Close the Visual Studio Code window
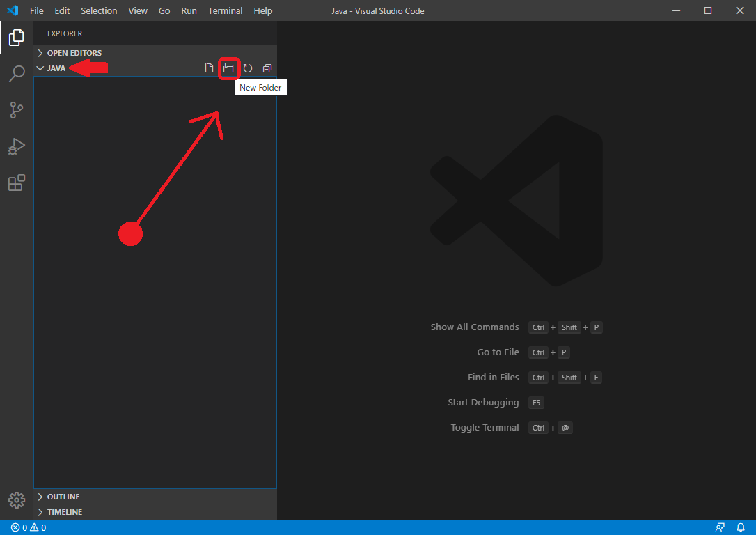This screenshot has width=756, height=535. [739, 10]
